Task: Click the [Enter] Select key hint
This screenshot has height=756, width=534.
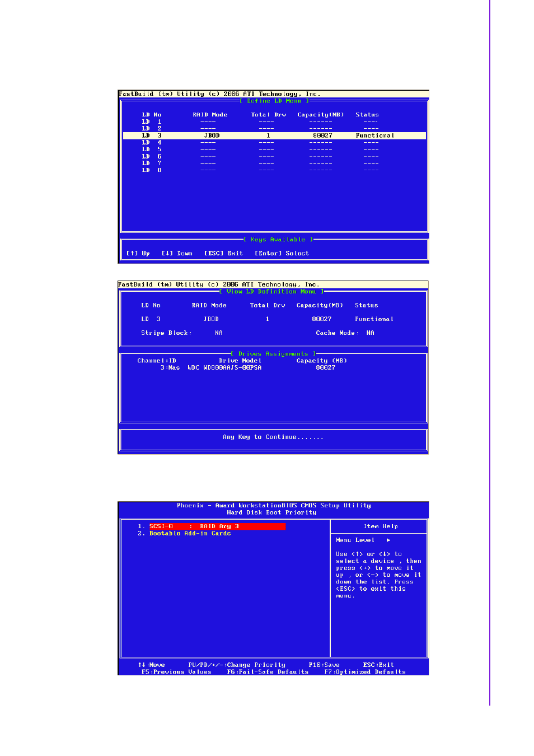Action: tap(282, 253)
